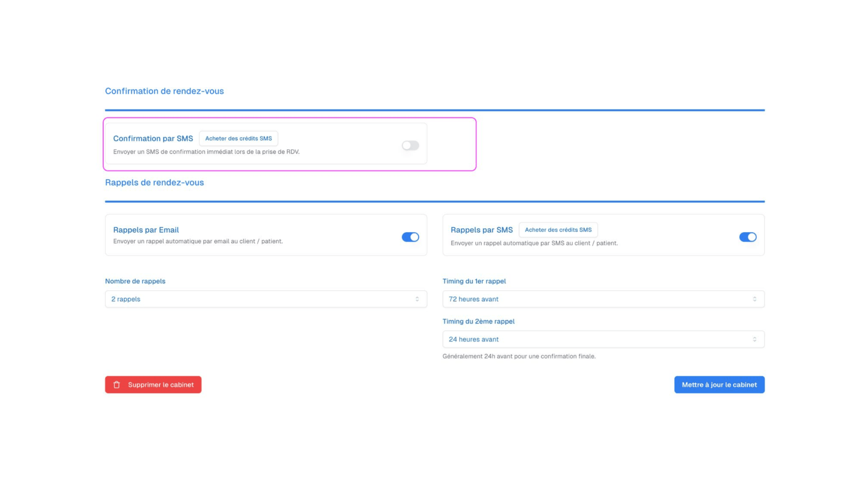Enable the Confirmation par SMS toggle
The width and height of the screenshot is (868, 488).
410,145
